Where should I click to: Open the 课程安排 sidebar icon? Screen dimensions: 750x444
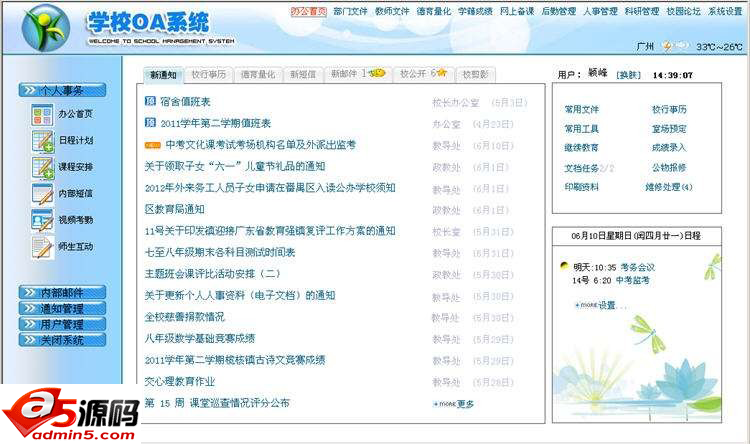(x=42, y=167)
